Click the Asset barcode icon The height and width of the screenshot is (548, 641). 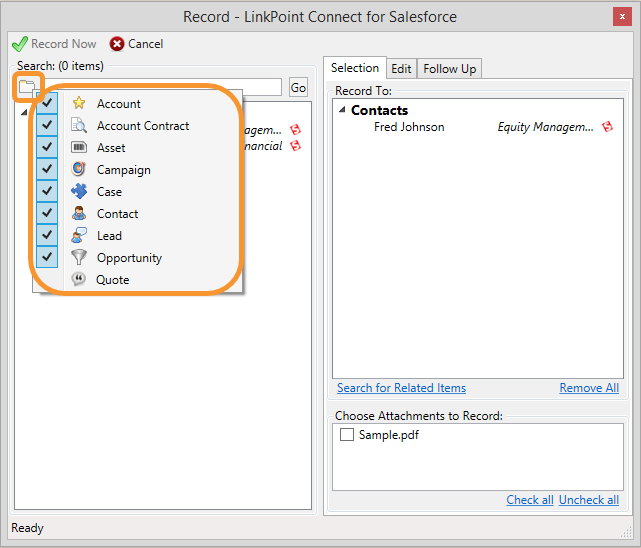click(x=78, y=147)
